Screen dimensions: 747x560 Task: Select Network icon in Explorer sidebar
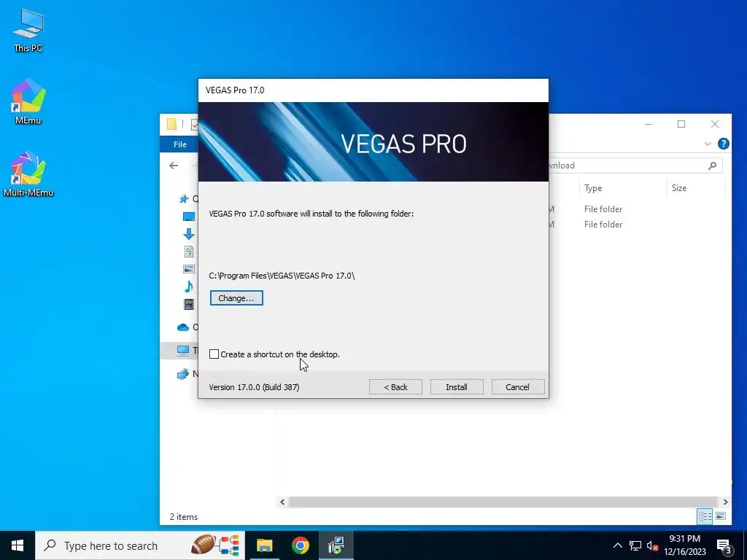pos(183,374)
